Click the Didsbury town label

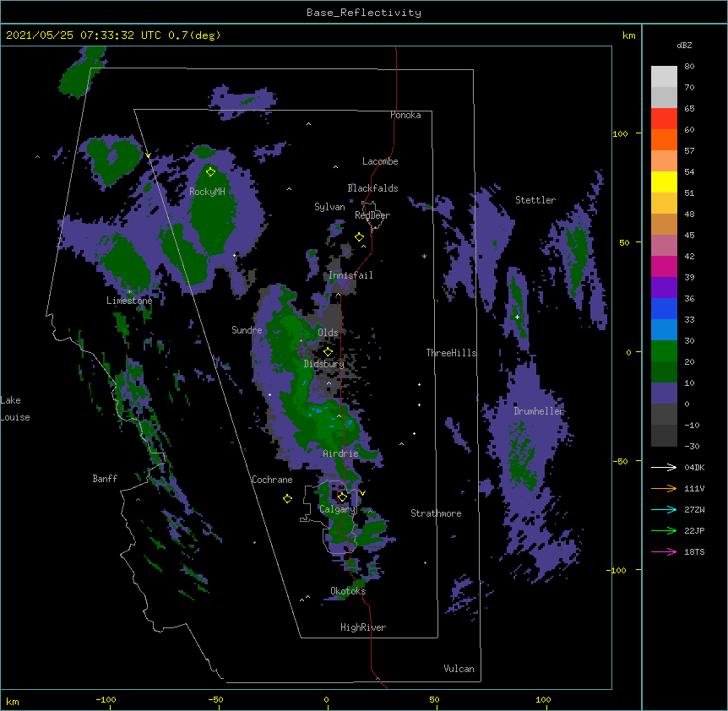click(323, 364)
